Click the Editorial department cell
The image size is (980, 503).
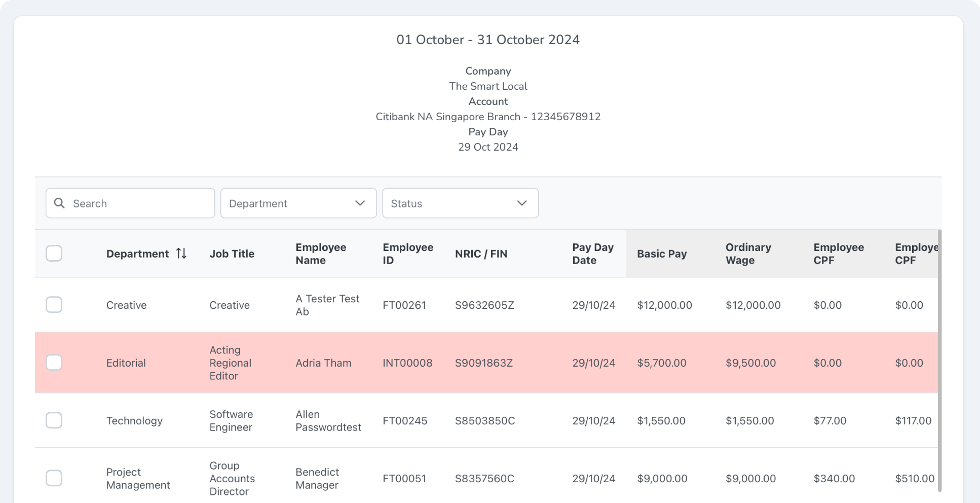coord(126,363)
